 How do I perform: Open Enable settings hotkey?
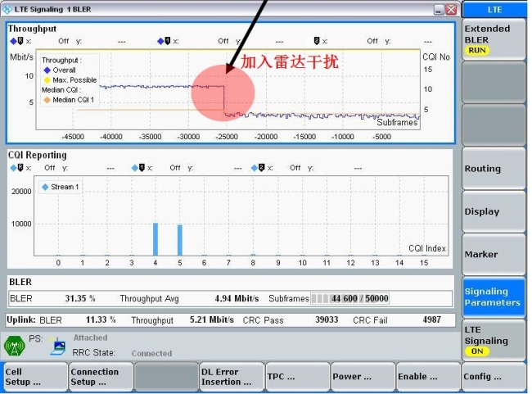[x=428, y=377]
